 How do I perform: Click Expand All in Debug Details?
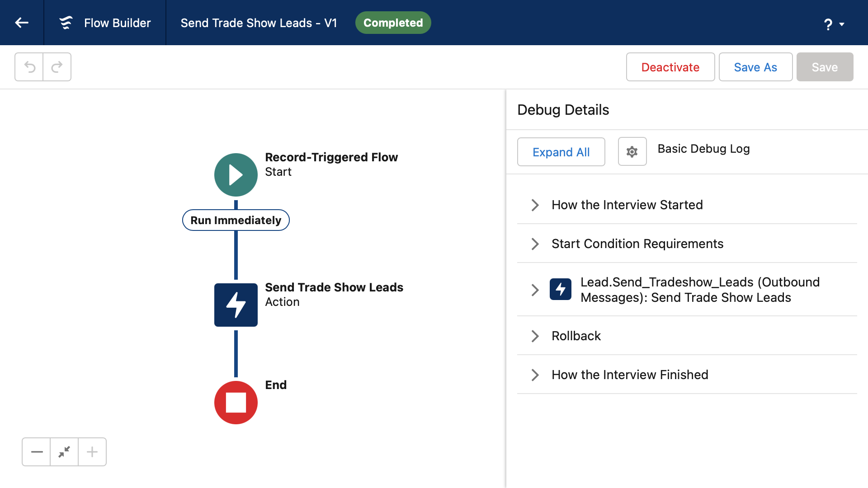pyautogui.click(x=561, y=152)
